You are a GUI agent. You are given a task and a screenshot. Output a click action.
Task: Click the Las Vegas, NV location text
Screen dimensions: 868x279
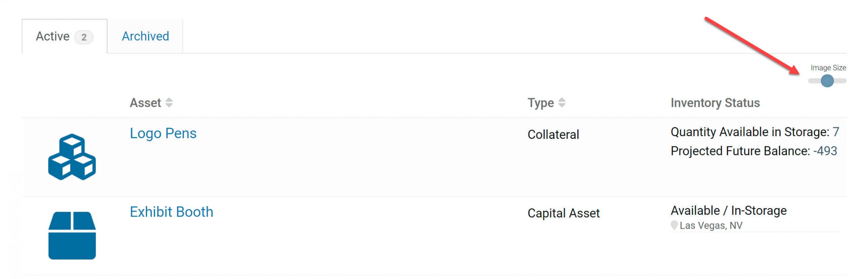tap(711, 225)
